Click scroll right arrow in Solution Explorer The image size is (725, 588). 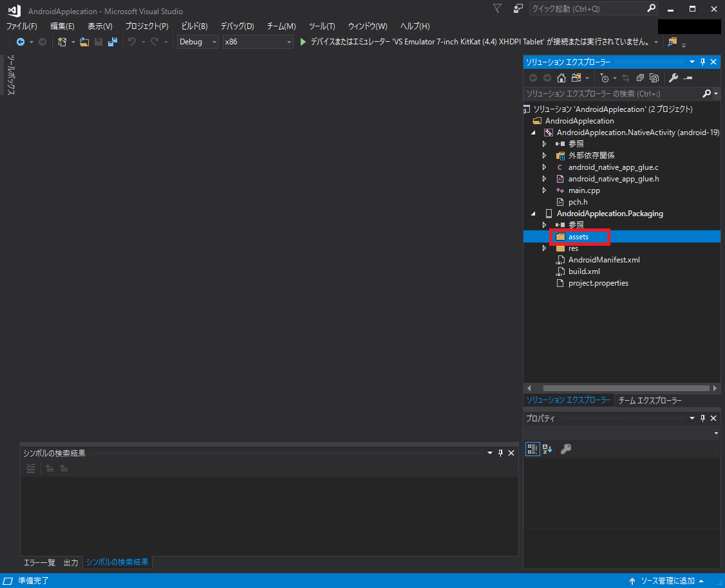(715, 389)
